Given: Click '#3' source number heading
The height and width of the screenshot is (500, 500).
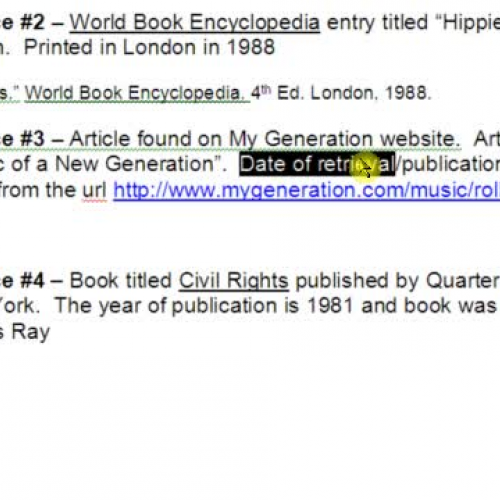Looking at the screenshot, I should 32,139.
